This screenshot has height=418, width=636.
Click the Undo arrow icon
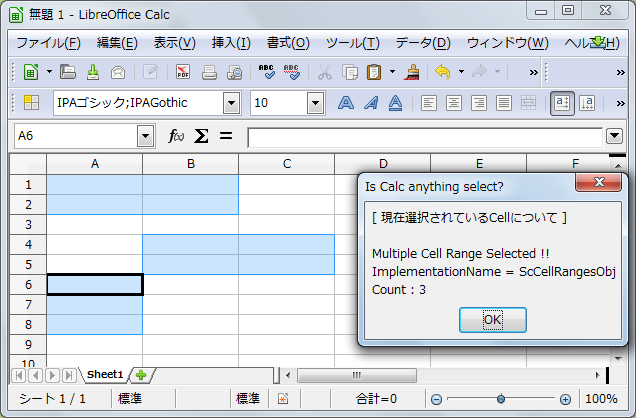tap(443, 72)
